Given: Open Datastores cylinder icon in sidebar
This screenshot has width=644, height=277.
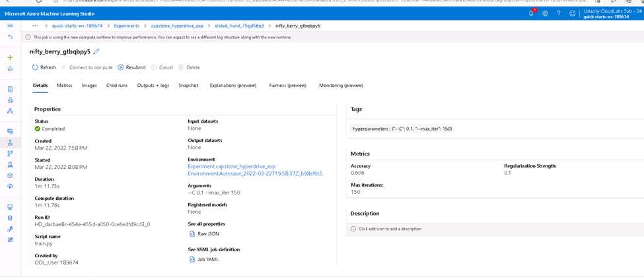Looking at the screenshot, I should pos(11,218).
